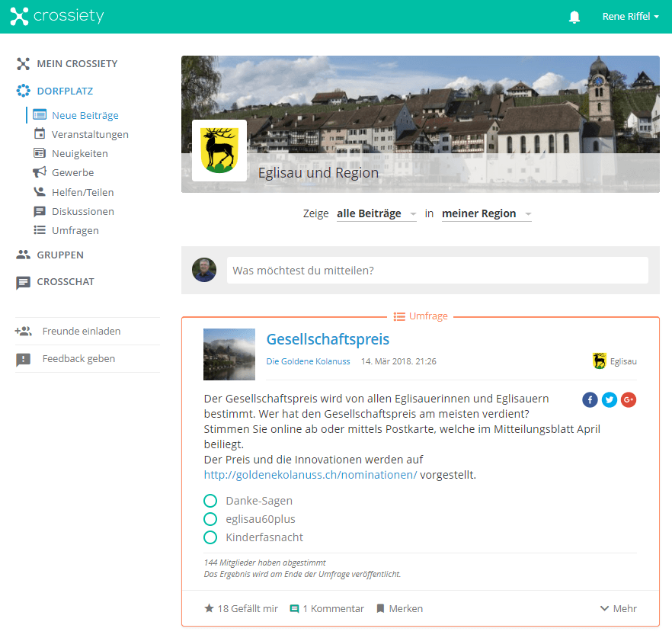The height and width of the screenshot is (638, 672).
Task: Open the 'alle Beiträge' filter dropdown
Action: [376, 213]
